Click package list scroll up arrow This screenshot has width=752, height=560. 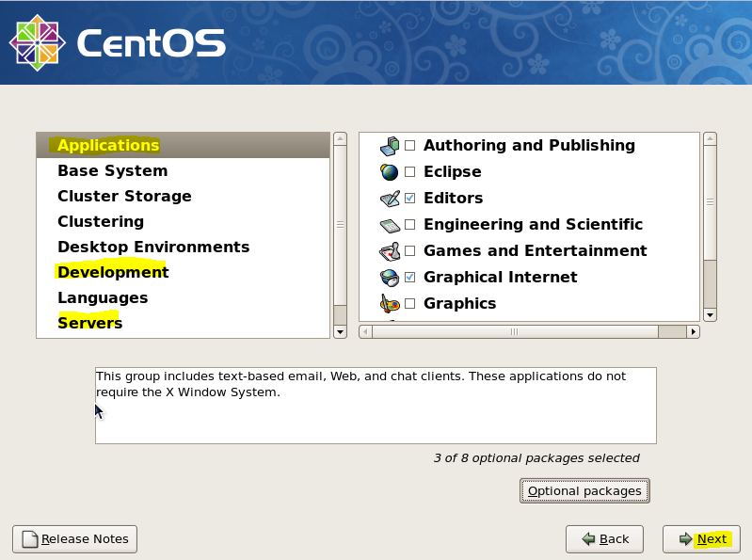click(711, 139)
